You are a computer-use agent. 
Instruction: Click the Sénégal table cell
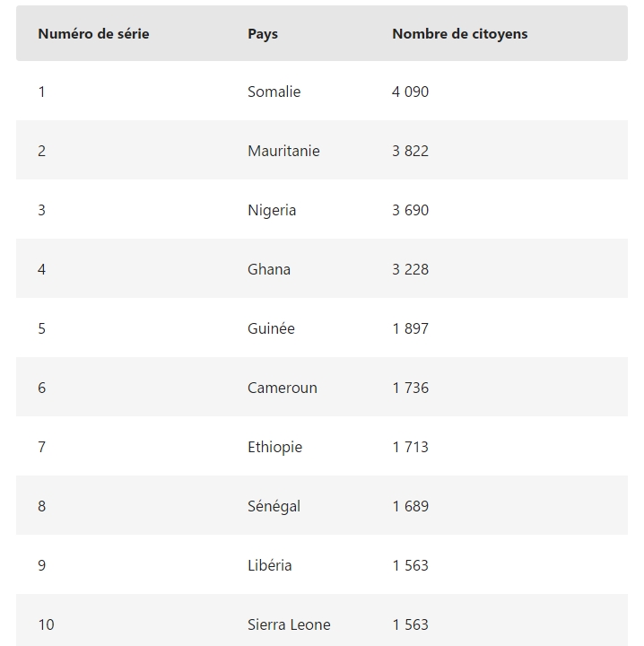click(274, 506)
